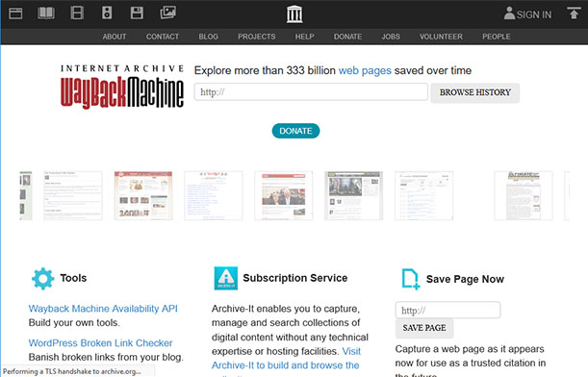Image resolution: width=588 pixels, height=377 pixels.
Task: Click the Wayback Machine logo
Action: [x=122, y=87]
